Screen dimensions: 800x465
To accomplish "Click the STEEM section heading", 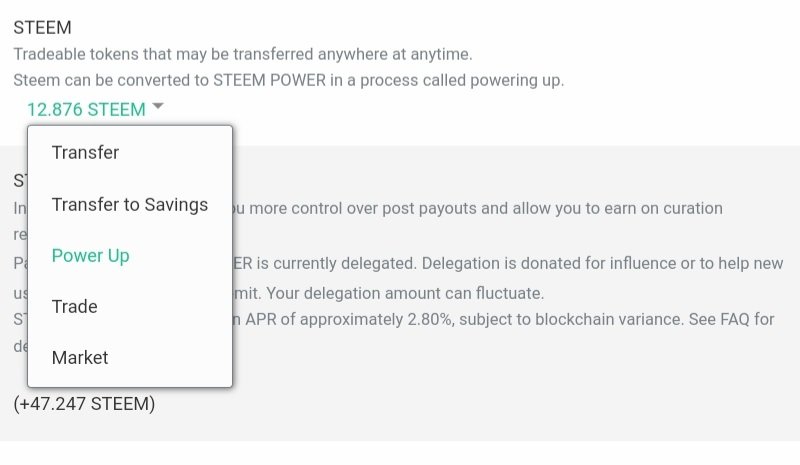I will pyautogui.click(x=41, y=28).
